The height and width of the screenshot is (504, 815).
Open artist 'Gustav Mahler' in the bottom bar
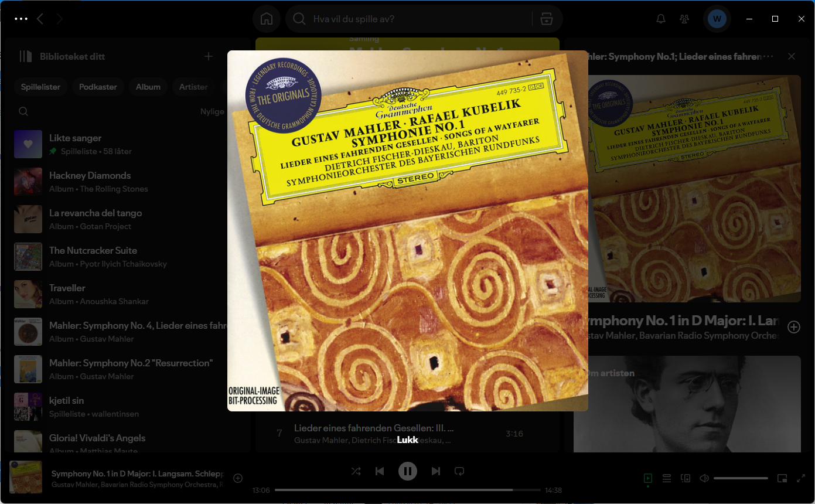tap(74, 485)
